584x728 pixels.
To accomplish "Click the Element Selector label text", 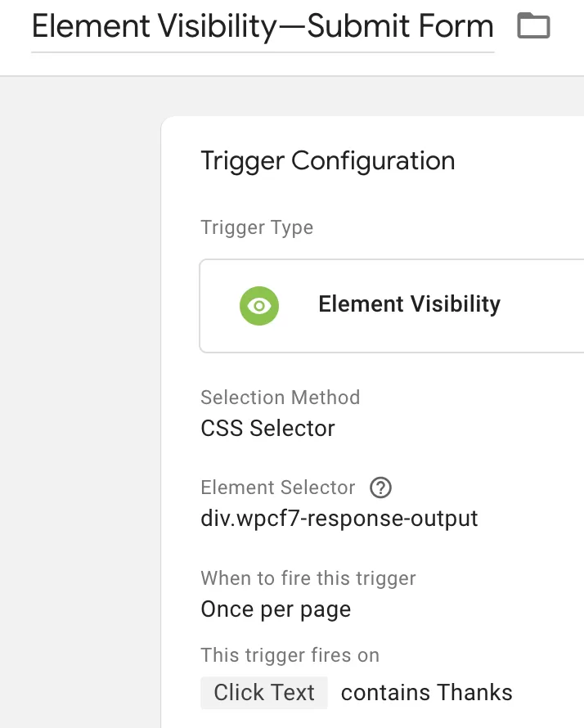I will (x=277, y=488).
